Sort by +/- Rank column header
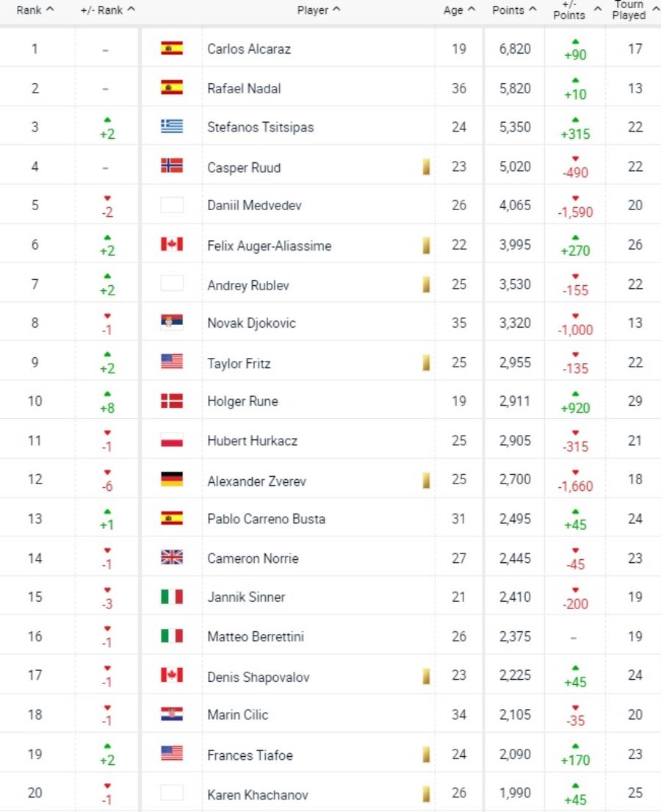 pos(107,10)
